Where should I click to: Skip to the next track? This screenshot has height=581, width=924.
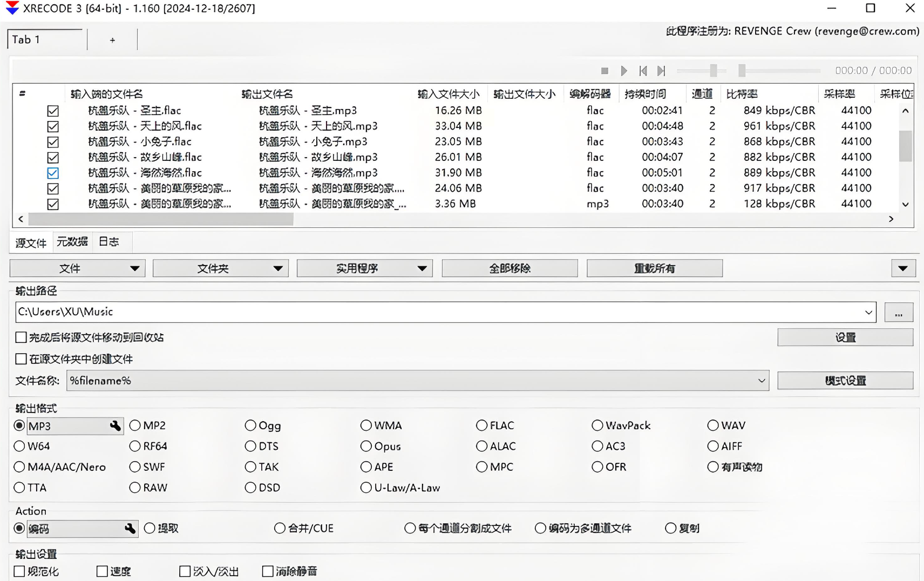pyautogui.click(x=661, y=71)
